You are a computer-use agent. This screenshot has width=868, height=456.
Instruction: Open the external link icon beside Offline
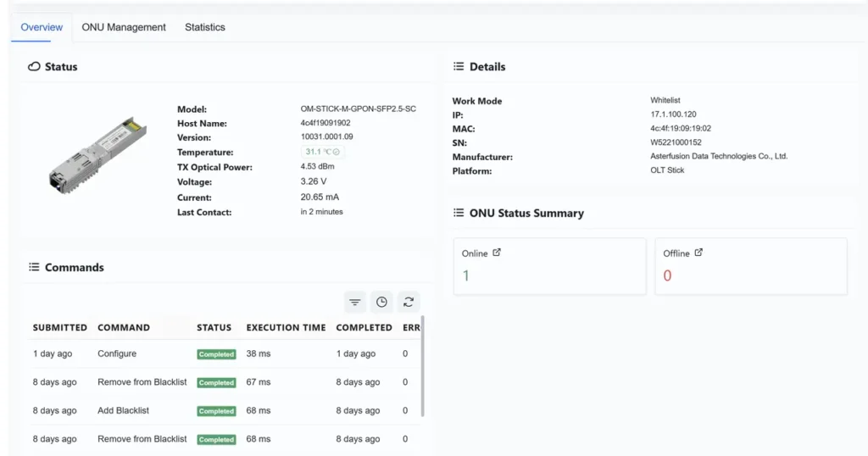(x=698, y=253)
